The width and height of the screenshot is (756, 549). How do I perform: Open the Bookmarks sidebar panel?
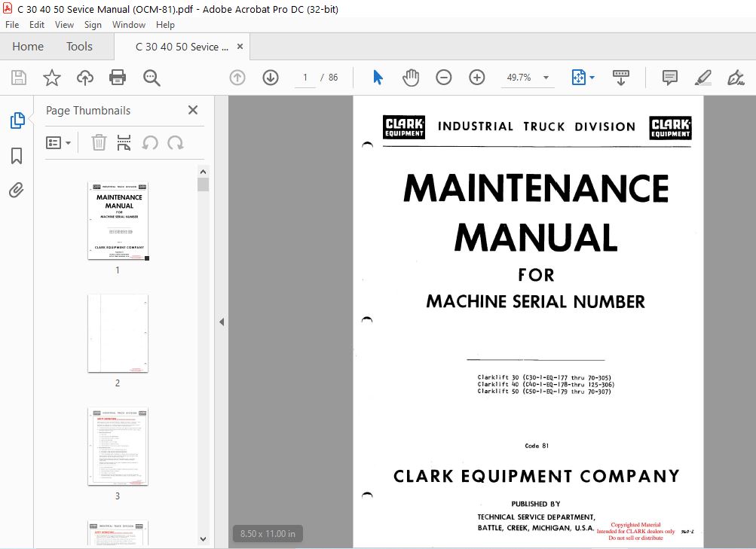click(17, 156)
